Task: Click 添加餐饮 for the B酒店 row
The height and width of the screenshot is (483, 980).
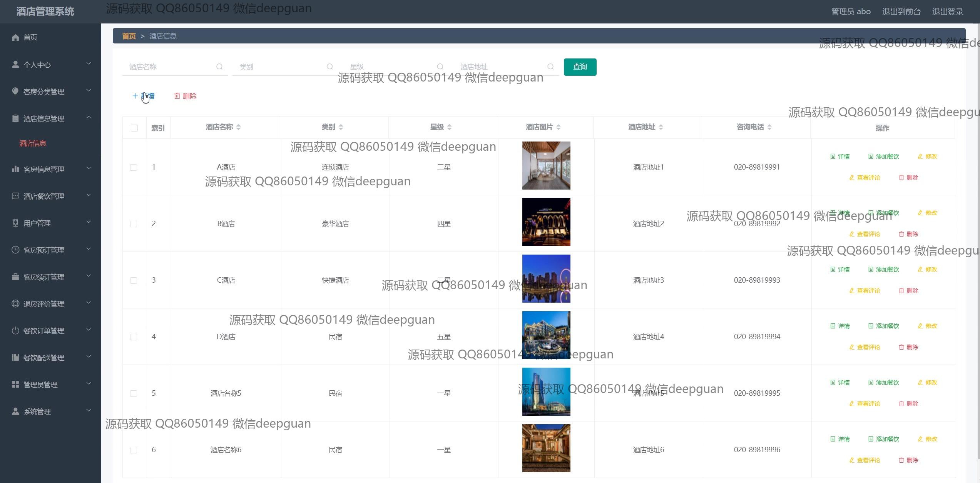Action: [x=884, y=213]
